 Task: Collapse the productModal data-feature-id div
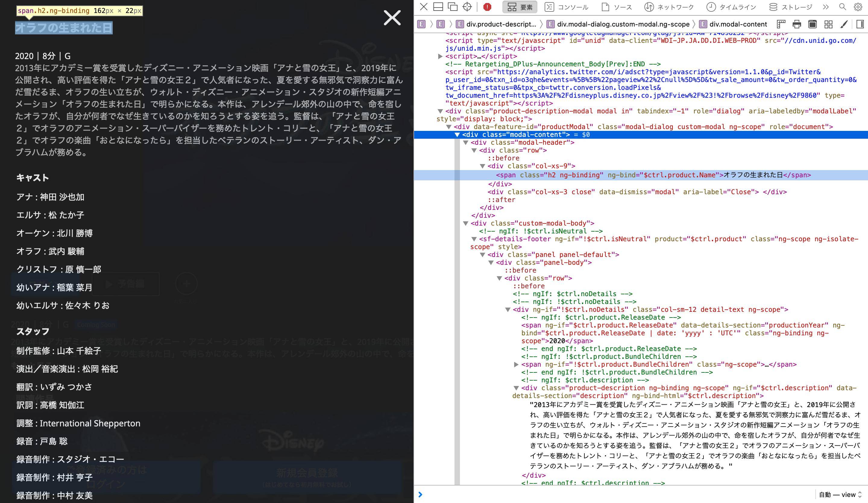(448, 127)
